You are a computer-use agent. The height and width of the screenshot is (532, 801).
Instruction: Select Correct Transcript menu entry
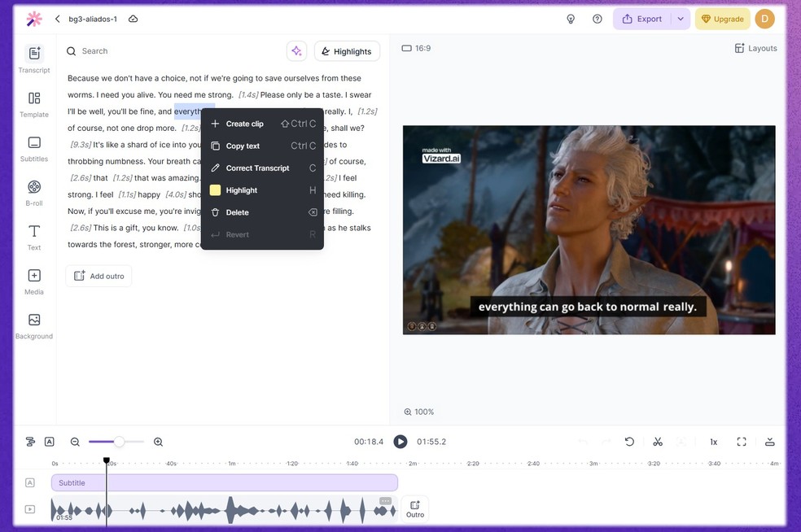pyautogui.click(x=262, y=168)
